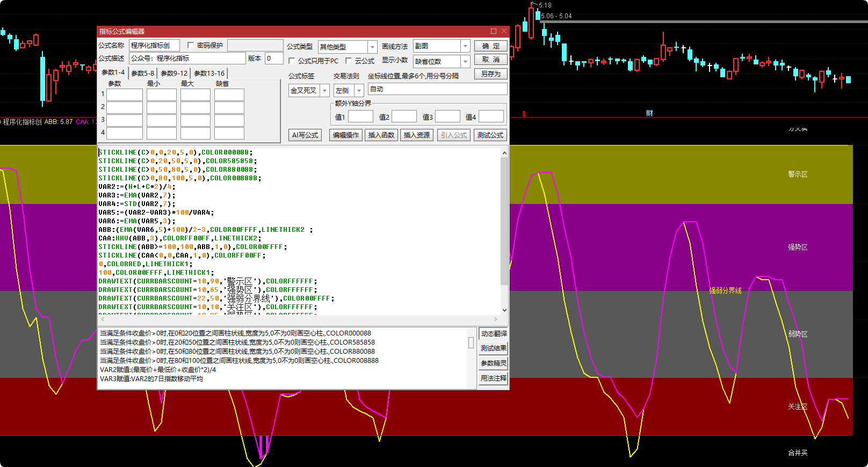Select the 参数13-16 tab

click(x=209, y=73)
